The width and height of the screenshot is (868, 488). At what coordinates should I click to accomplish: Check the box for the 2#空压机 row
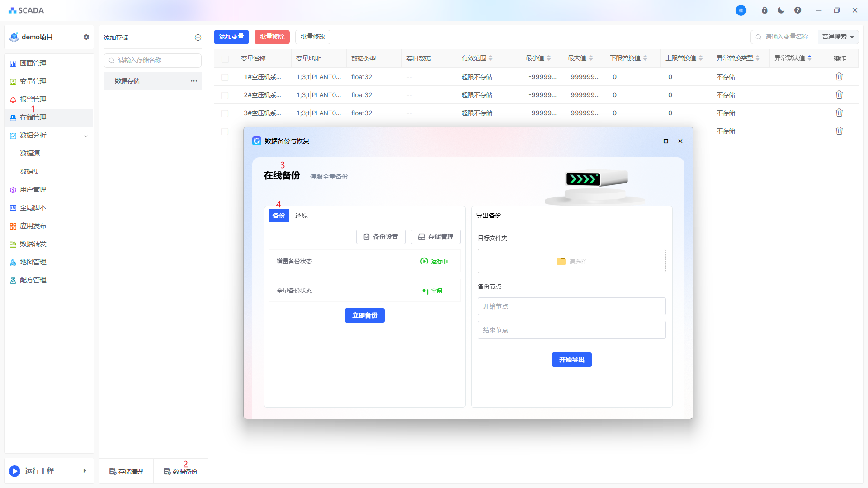(225, 95)
